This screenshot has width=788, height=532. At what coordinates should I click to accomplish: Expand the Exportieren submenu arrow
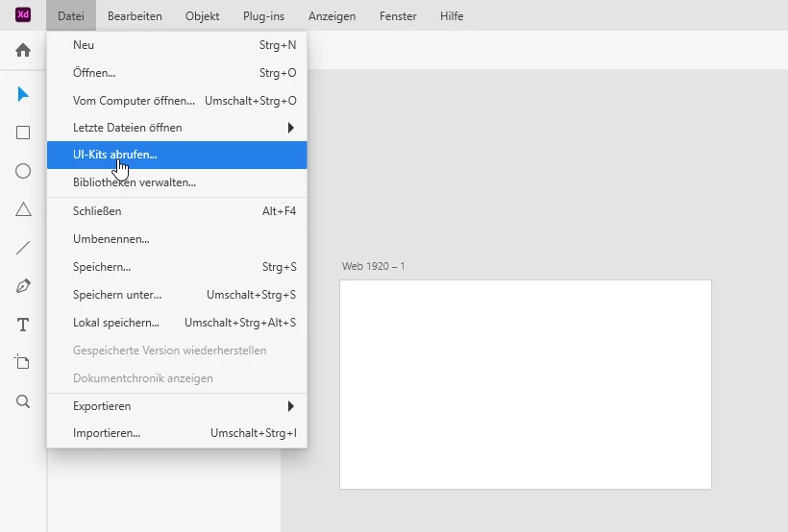point(290,406)
